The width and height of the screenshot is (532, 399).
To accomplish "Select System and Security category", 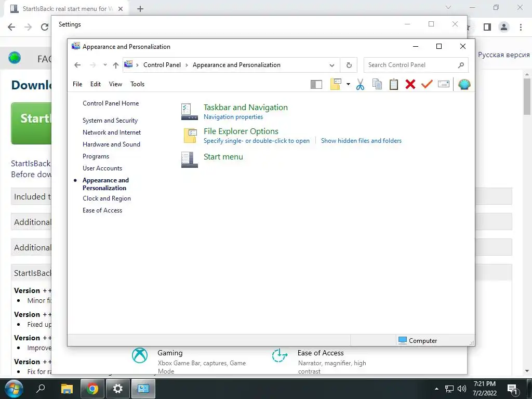I will pyautogui.click(x=110, y=121).
